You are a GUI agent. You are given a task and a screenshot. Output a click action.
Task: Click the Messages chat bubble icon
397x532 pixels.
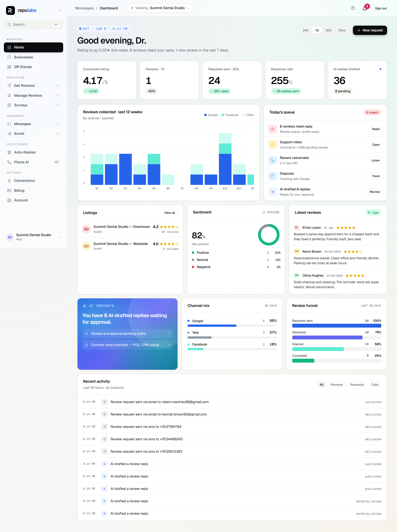coord(9,124)
